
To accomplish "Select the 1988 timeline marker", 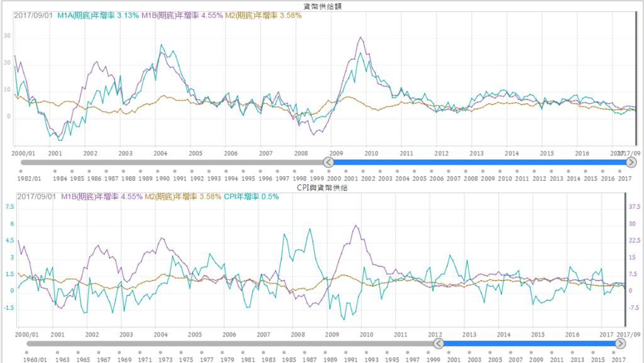I will (x=123, y=171).
